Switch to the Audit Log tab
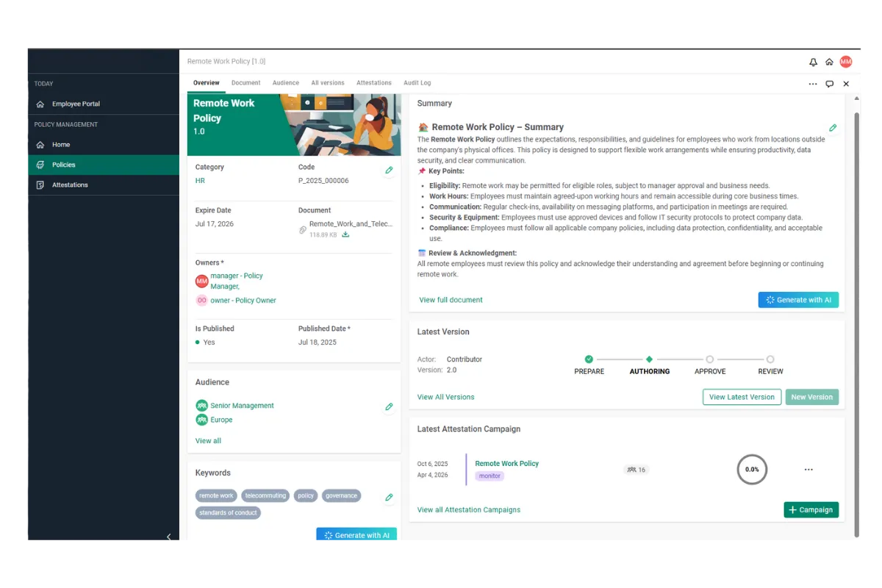The width and height of the screenshot is (882, 588). 417,83
